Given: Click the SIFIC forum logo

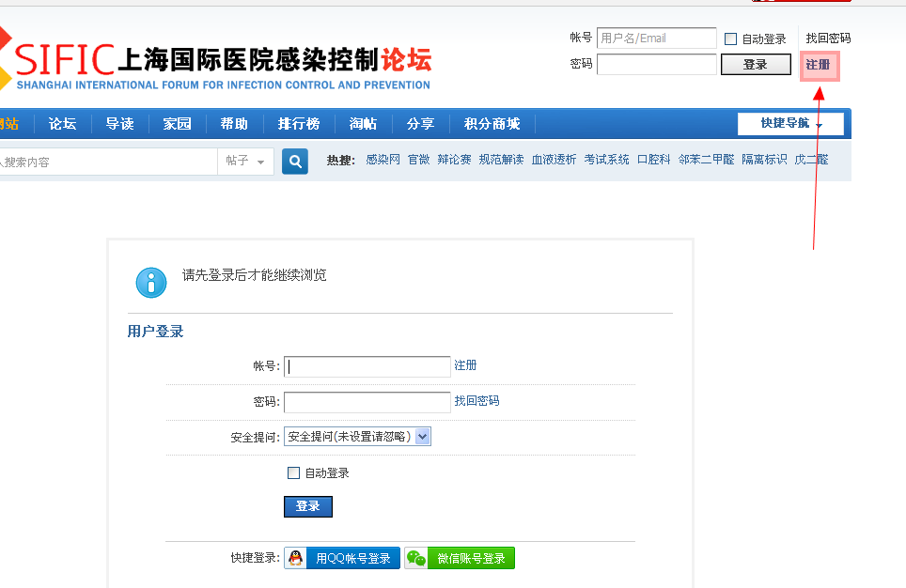Looking at the screenshot, I should point(216,58).
